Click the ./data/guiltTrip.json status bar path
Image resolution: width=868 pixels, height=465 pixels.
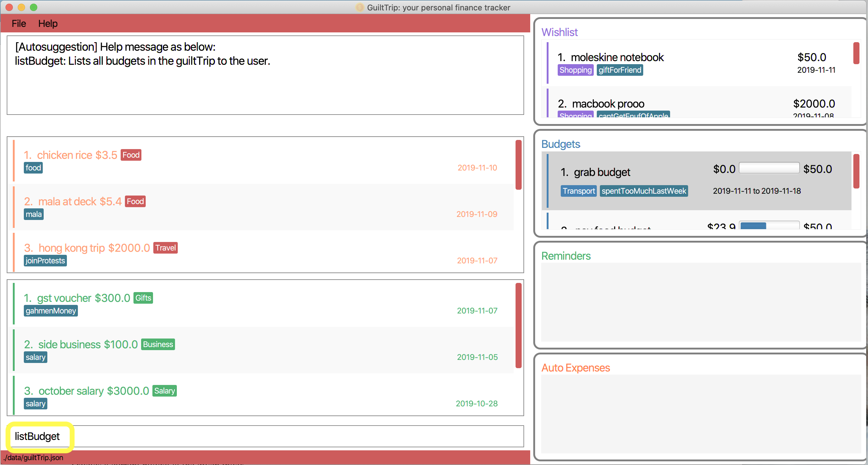(33, 458)
